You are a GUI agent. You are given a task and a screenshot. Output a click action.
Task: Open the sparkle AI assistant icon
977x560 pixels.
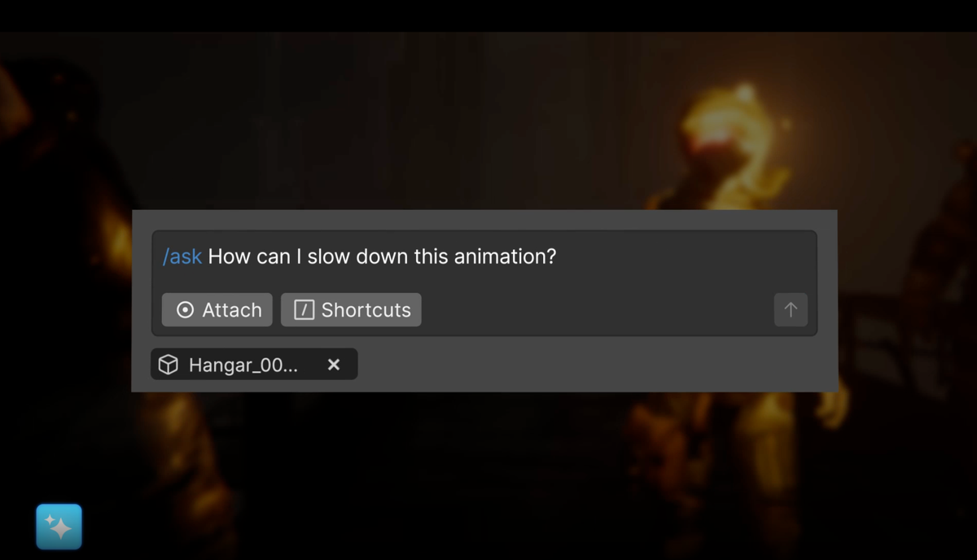(59, 527)
